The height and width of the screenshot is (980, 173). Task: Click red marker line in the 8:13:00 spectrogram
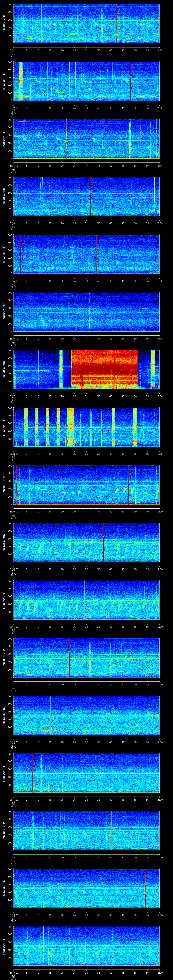pos(51,715)
